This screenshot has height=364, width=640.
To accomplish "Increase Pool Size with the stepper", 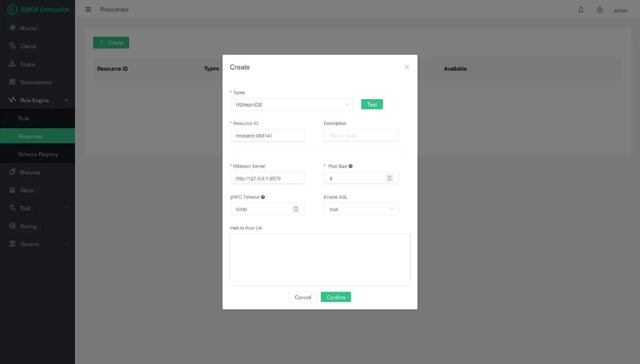I will [x=390, y=176].
